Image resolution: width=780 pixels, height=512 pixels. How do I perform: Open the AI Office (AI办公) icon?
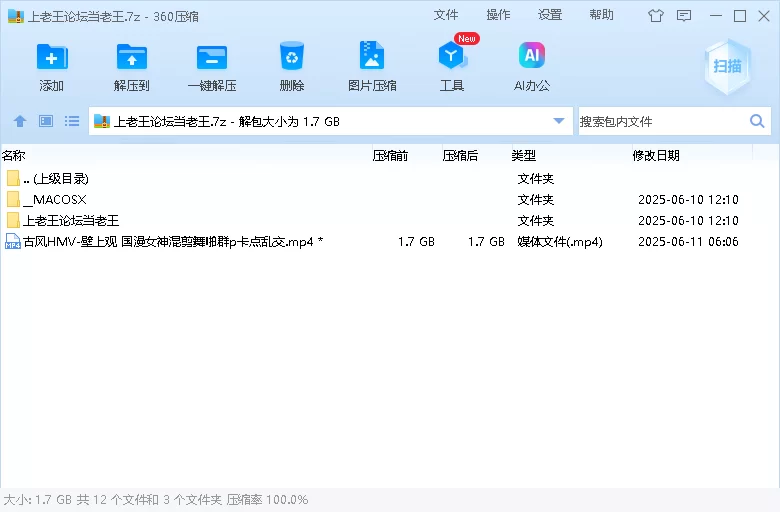[532, 57]
